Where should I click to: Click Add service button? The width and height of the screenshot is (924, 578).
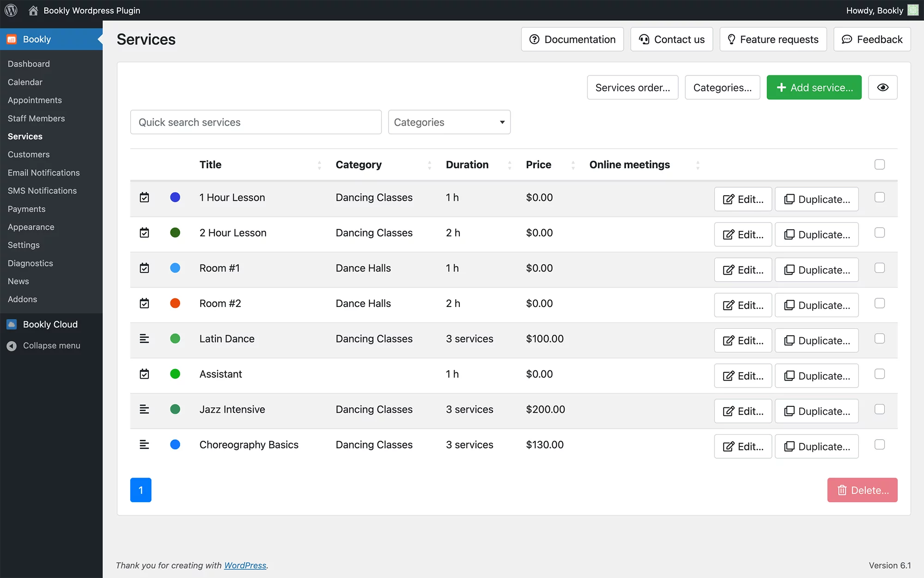click(x=814, y=87)
